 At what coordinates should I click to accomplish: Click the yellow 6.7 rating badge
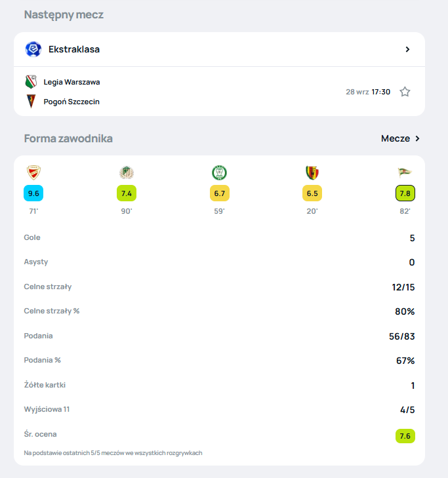click(x=220, y=193)
